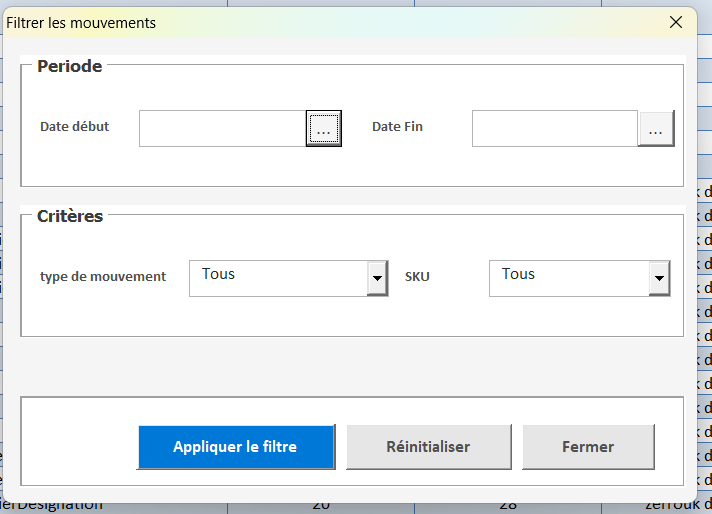Expand the SKU dropdown arrow

click(x=659, y=278)
